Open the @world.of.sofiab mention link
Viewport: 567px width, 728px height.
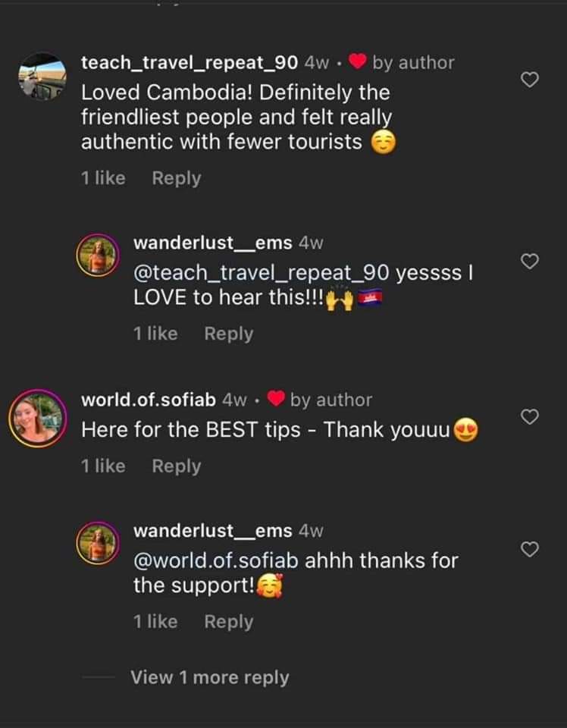pos(216,561)
